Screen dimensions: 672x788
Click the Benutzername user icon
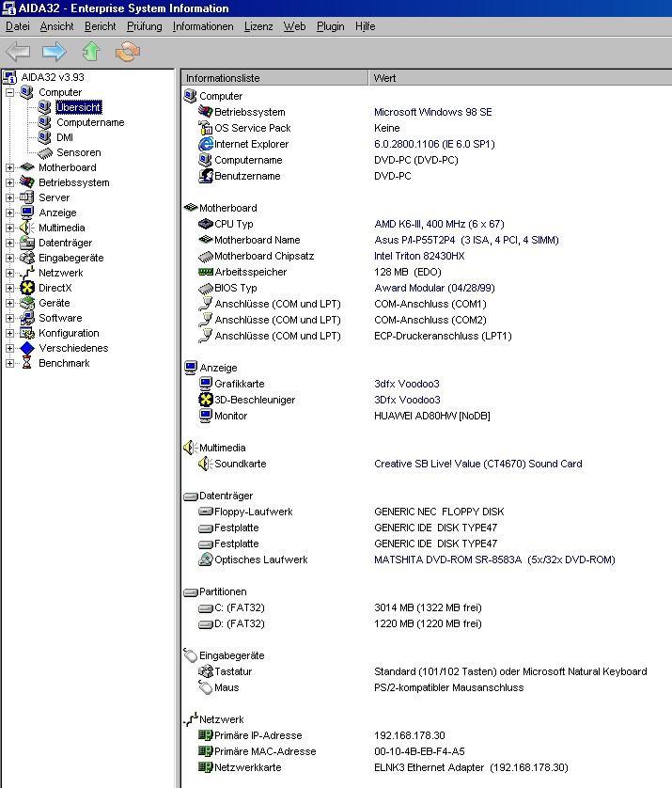click(206, 176)
